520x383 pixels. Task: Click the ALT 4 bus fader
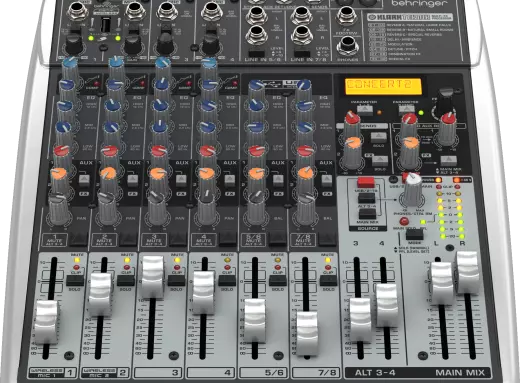387,305
